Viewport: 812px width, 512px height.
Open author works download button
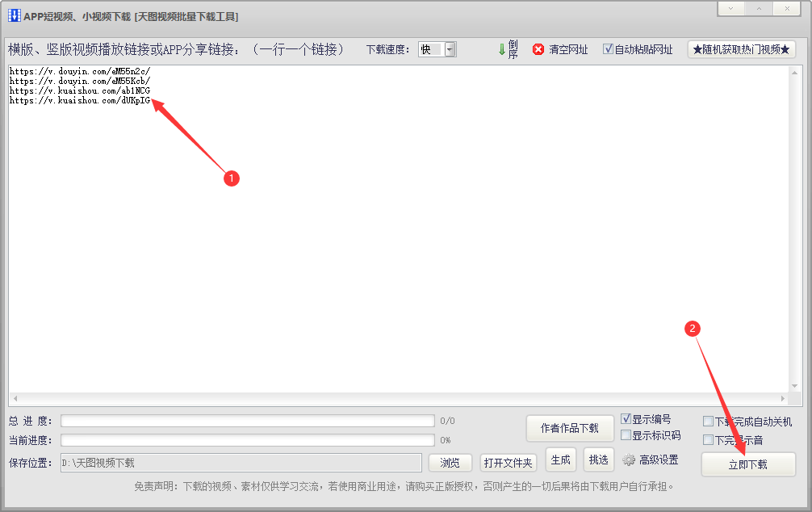click(570, 428)
